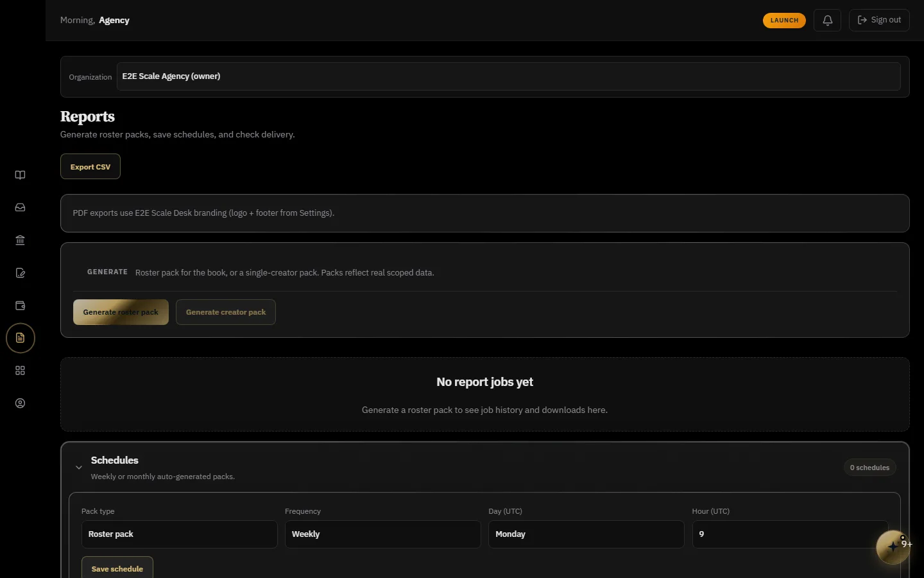
Task: Open the user profile sidebar icon
Action: point(20,403)
